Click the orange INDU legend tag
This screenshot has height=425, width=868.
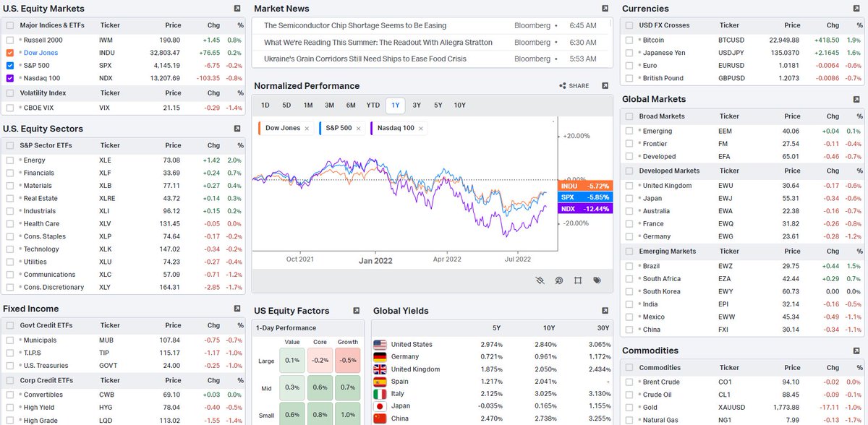coord(585,186)
